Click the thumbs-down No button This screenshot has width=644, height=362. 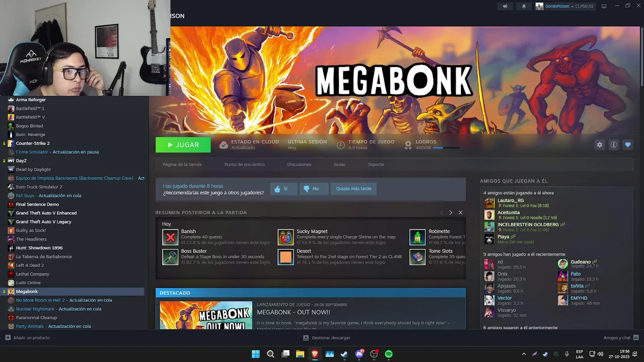pyautogui.click(x=314, y=189)
